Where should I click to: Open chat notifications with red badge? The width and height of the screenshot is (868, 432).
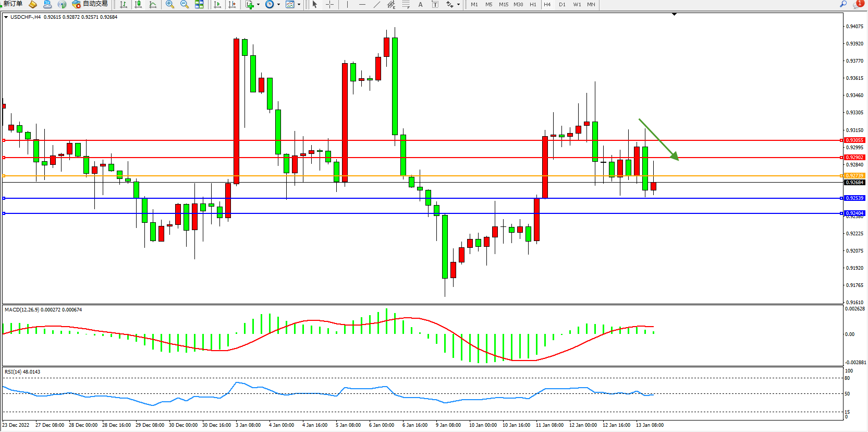click(x=858, y=4)
